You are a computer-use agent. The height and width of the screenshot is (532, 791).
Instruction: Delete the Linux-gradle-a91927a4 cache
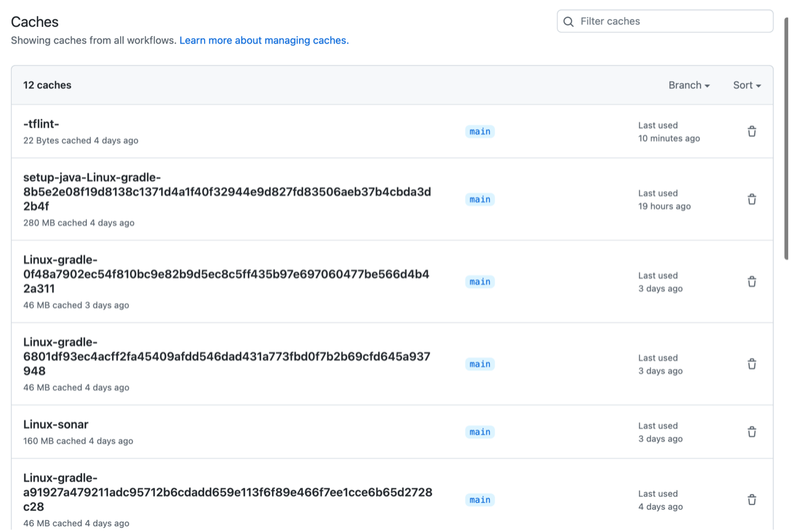(752, 500)
